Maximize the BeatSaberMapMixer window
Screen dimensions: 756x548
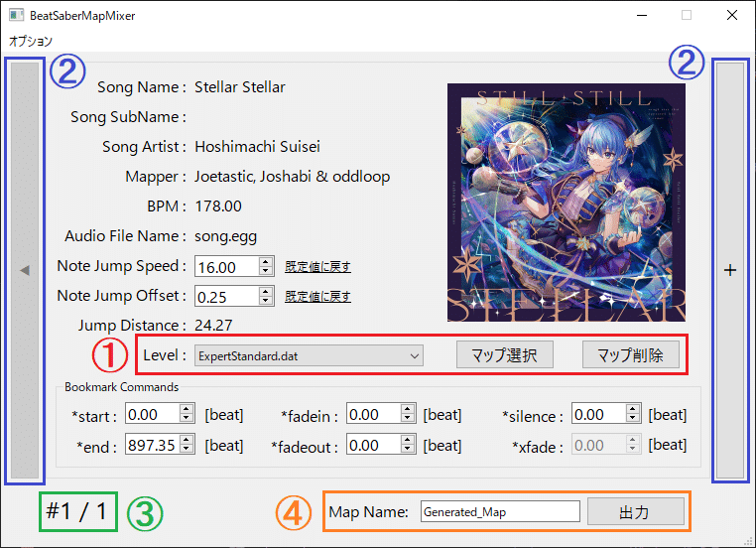(x=687, y=15)
